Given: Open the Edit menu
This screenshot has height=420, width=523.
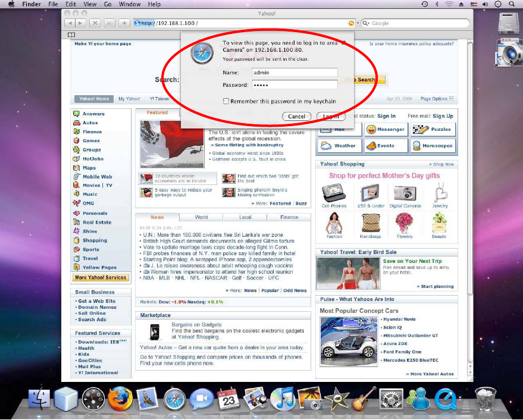Looking at the screenshot, I should point(71,4).
